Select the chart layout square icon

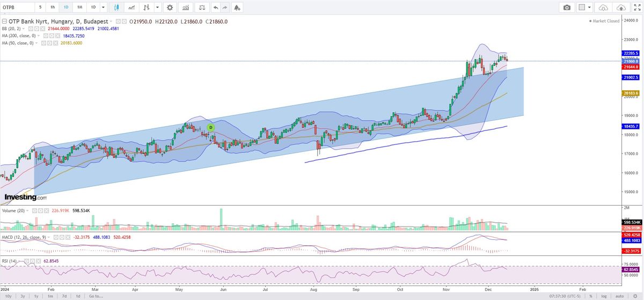point(581,8)
